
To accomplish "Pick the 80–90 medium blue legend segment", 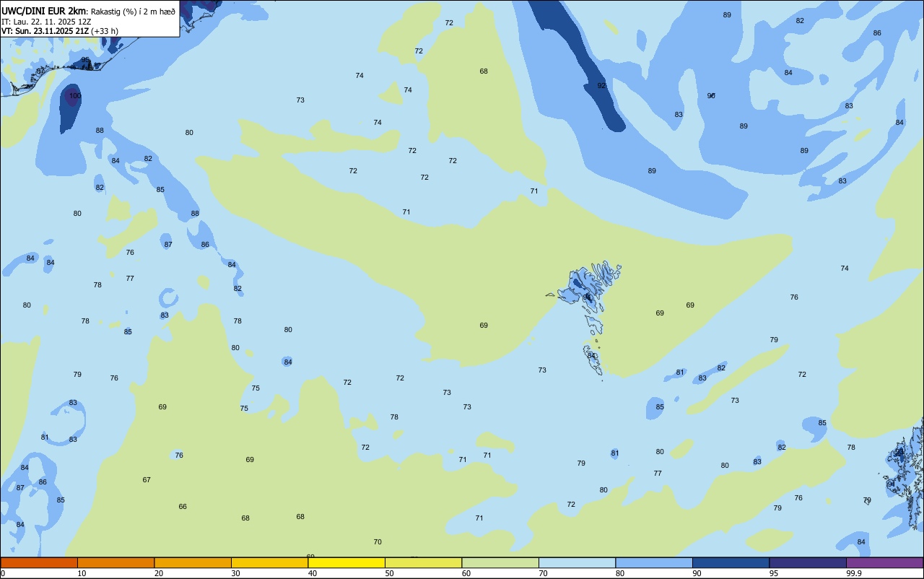I will tap(654, 562).
